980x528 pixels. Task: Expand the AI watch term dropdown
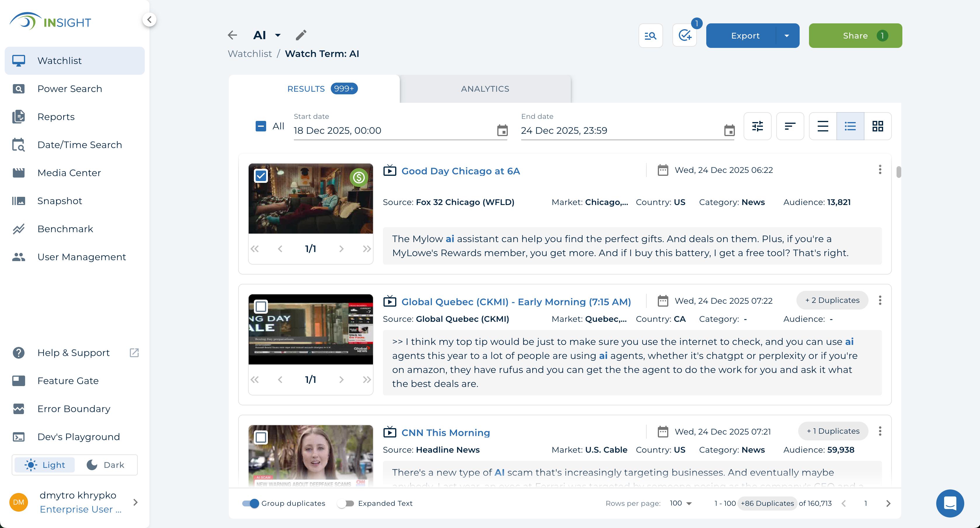coord(278,35)
